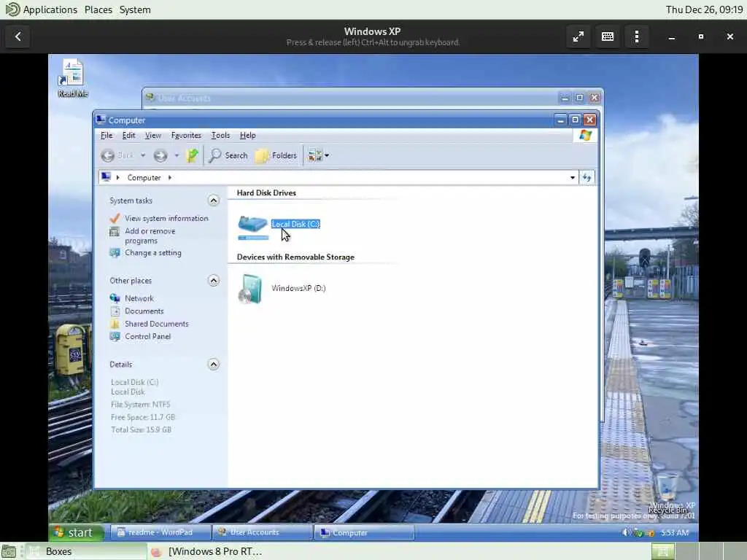Click the address bar computer icon
Screen dimensions: 747x560
pos(107,177)
